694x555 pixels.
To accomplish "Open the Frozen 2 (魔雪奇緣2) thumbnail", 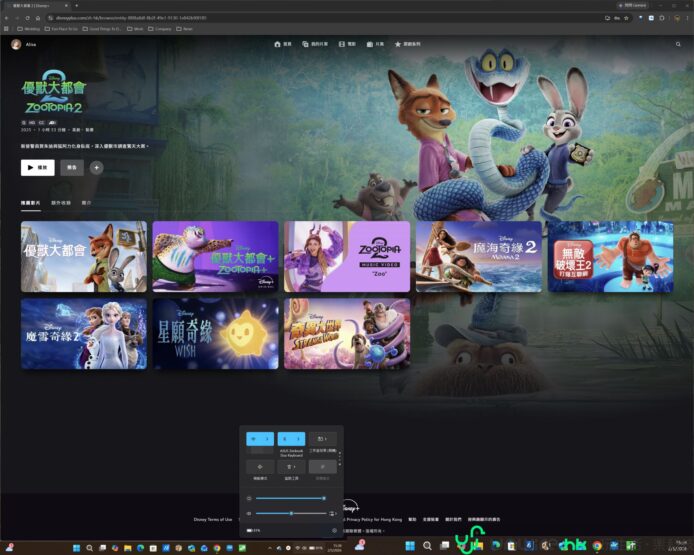I will click(84, 334).
